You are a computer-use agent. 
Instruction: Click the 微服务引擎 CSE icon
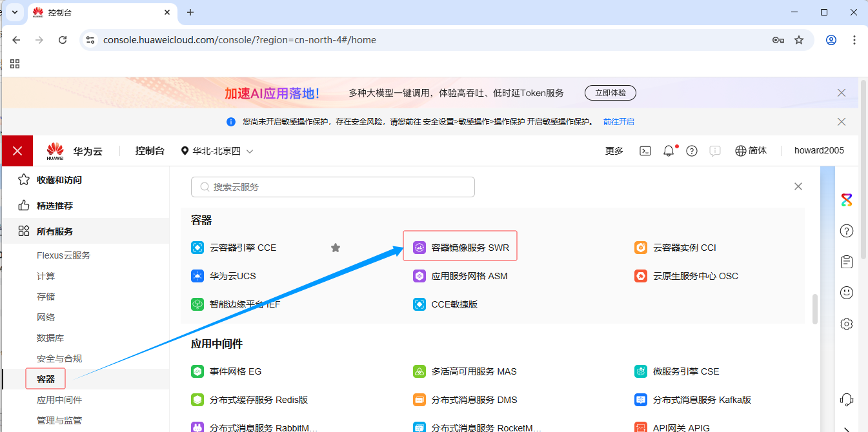coord(641,371)
